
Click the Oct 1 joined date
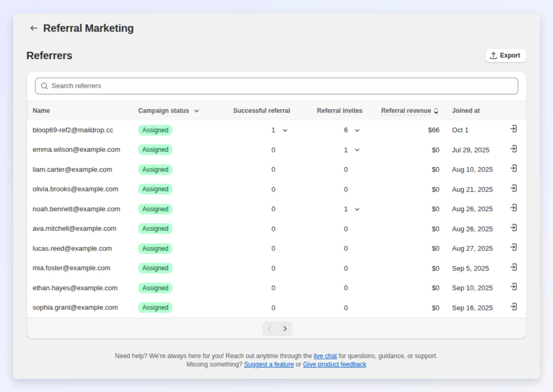tap(460, 130)
